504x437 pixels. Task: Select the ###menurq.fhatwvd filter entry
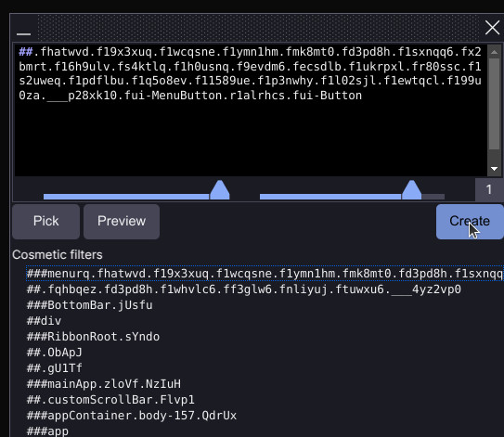point(265,274)
